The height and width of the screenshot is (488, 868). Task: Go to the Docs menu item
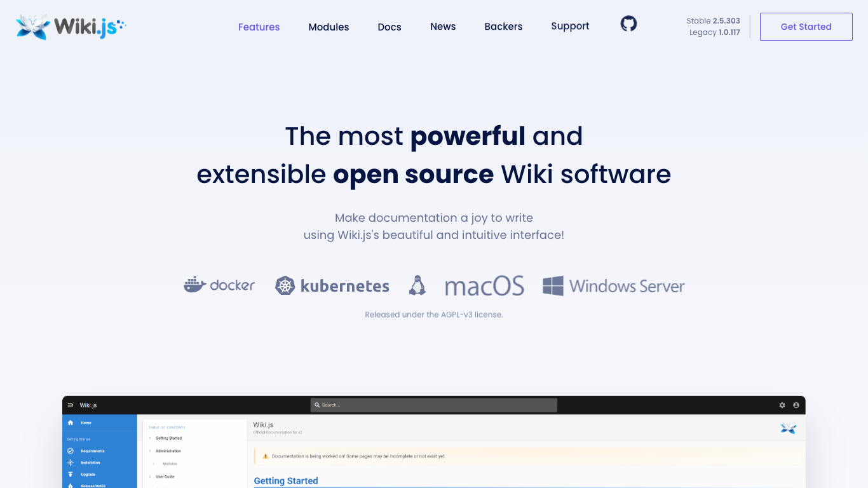[x=390, y=27]
